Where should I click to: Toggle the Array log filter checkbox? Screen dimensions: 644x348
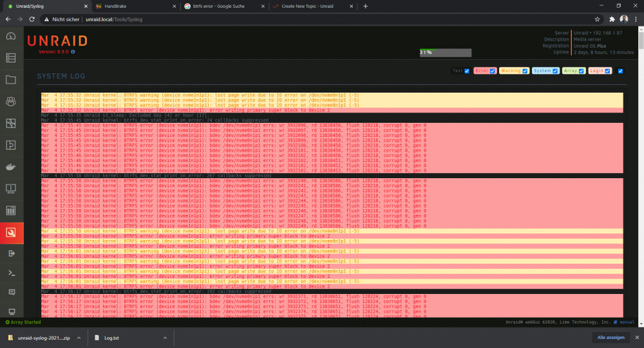click(x=581, y=71)
